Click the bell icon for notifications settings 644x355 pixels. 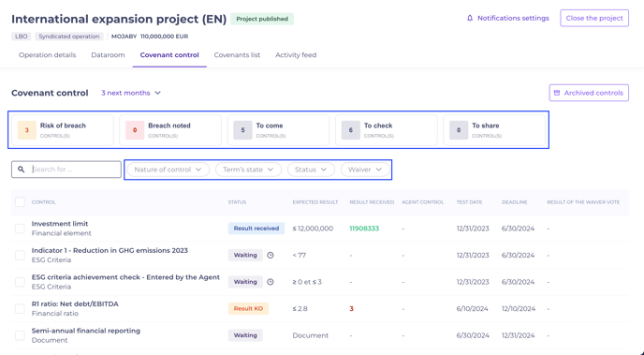(470, 18)
